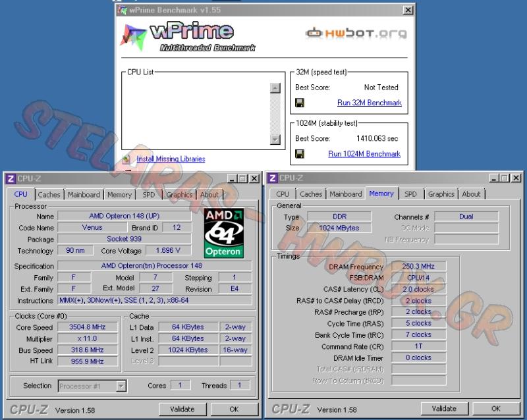Click the CPU-Z title icon in left window

pyautogui.click(x=11, y=178)
